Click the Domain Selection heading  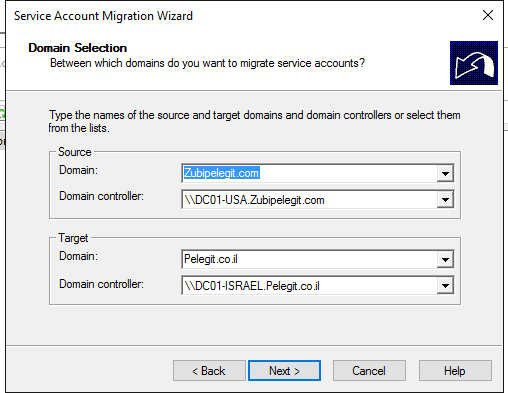(x=77, y=48)
